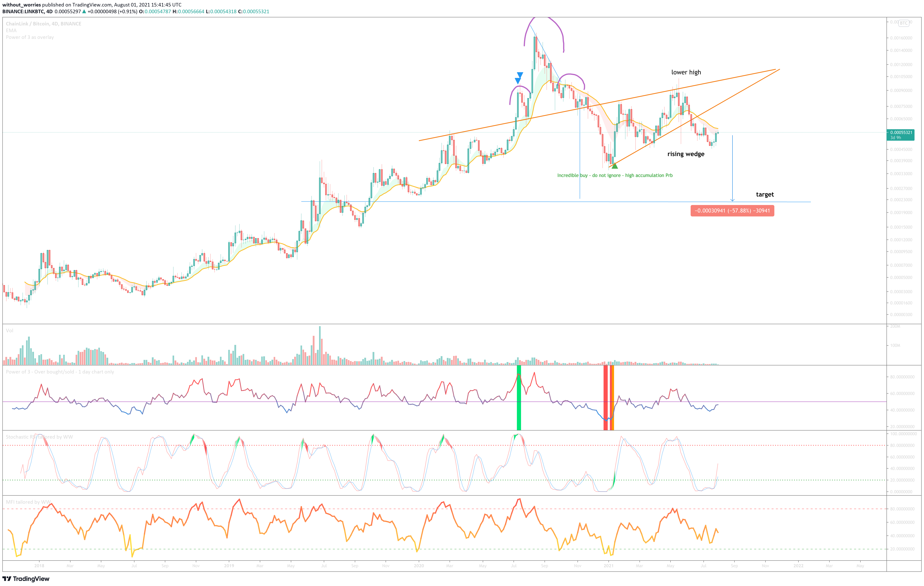Select the Stochastic RSI tailored by WW legend
This screenshot has height=586, width=924.
39,437
